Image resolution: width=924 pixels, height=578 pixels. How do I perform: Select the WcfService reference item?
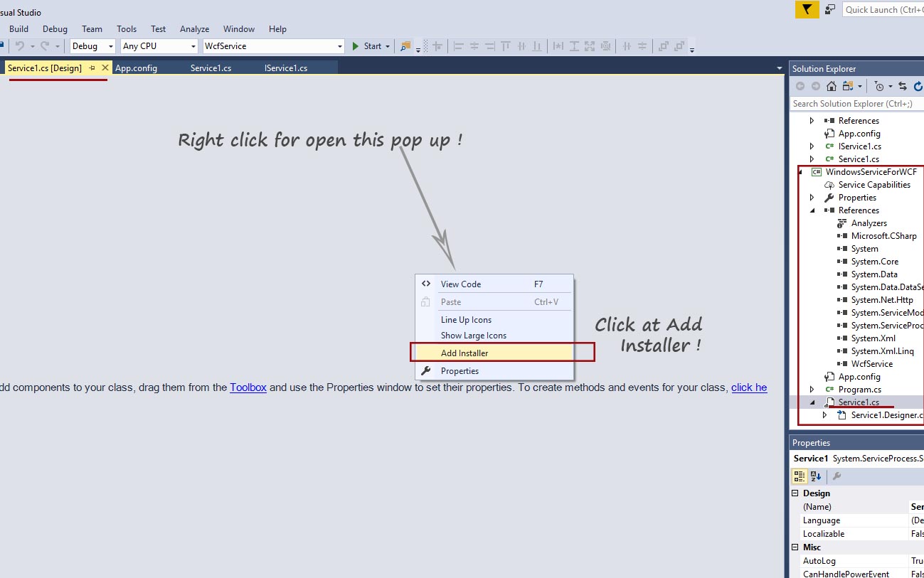872,364
